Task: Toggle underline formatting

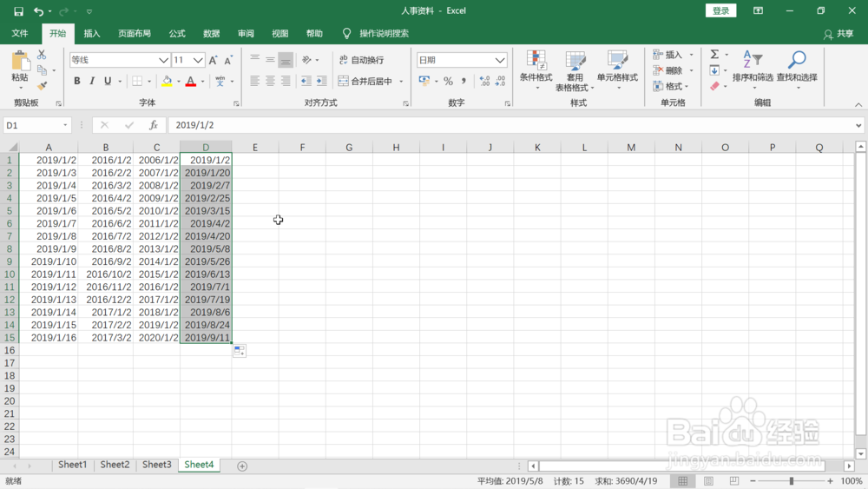Action: click(108, 82)
